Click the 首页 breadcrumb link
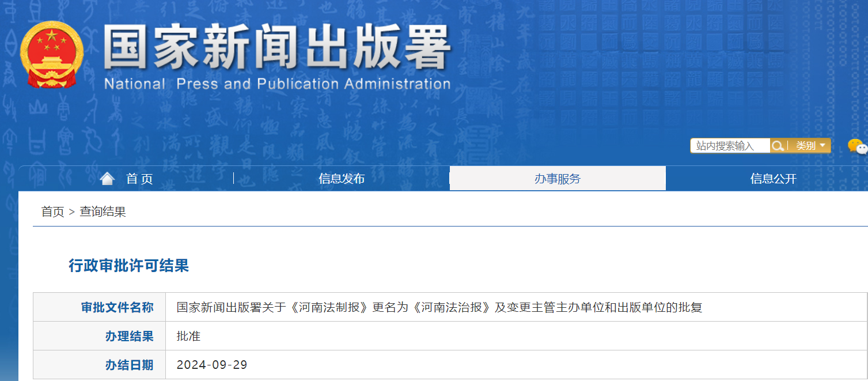Viewport: 868px width, 381px height. tap(52, 212)
